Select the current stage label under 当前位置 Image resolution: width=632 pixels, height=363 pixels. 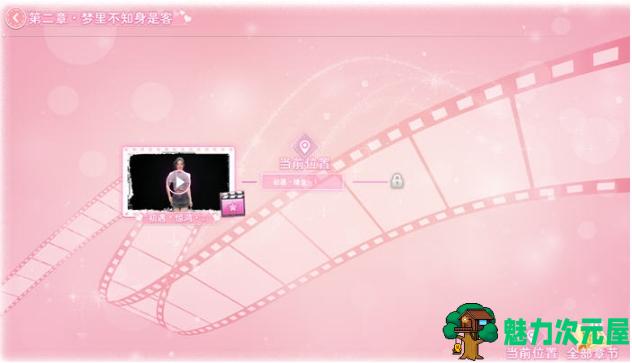click(x=303, y=182)
